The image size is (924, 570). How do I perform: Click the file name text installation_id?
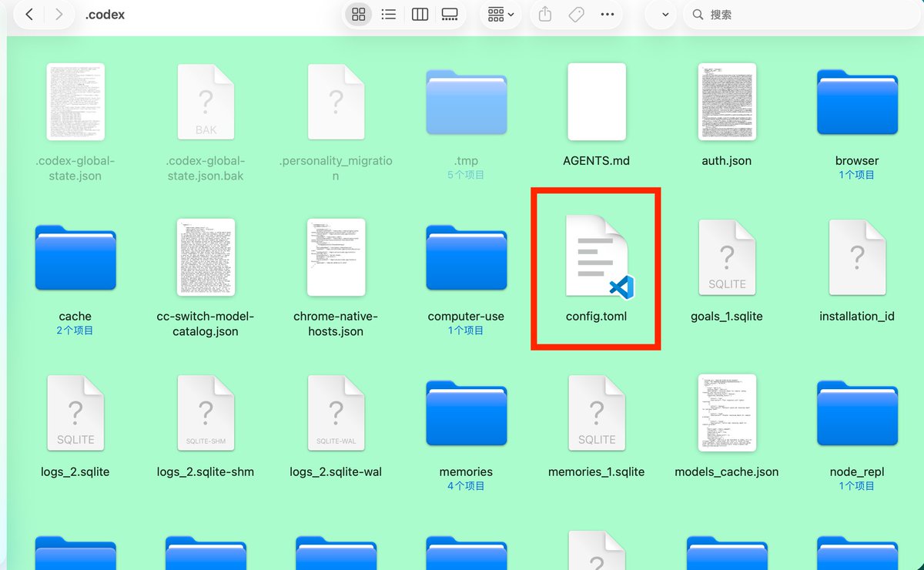(x=857, y=316)
